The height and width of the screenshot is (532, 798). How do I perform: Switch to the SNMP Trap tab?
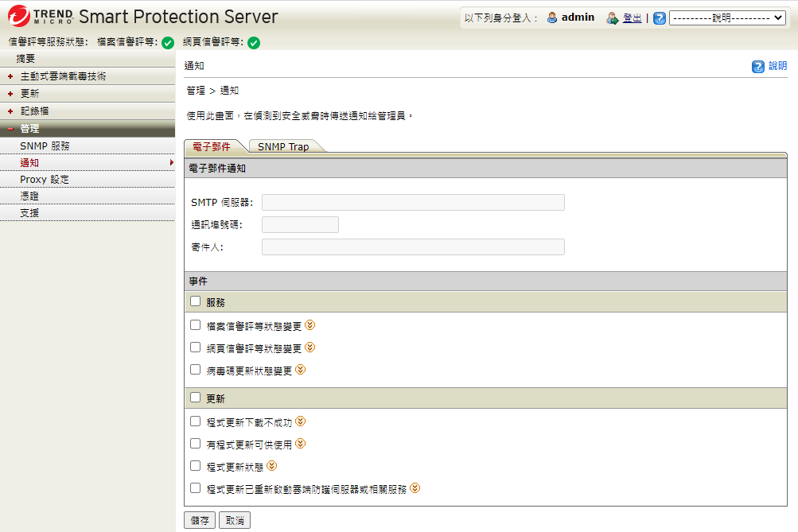point(283,147)
